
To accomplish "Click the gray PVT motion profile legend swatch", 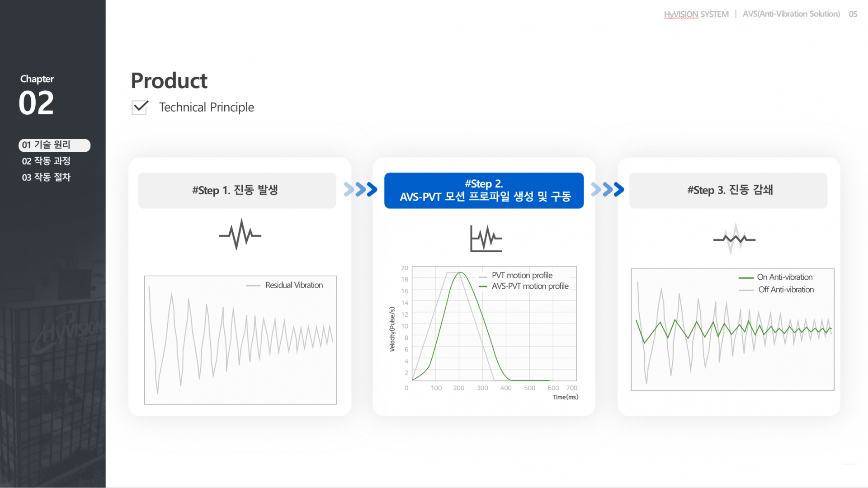I will pyautogui.click(x=483, y=277).
